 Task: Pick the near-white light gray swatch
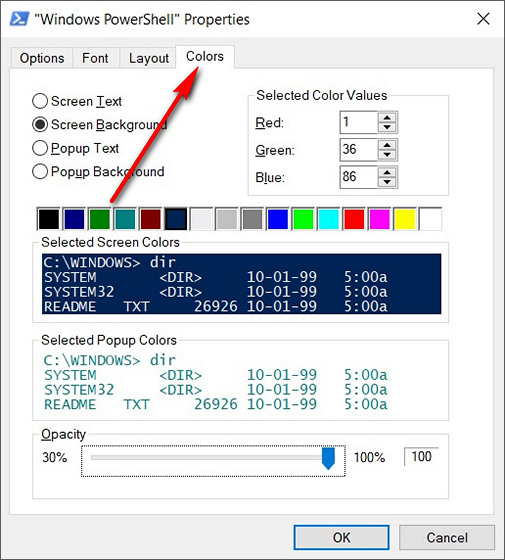(201, 219)
